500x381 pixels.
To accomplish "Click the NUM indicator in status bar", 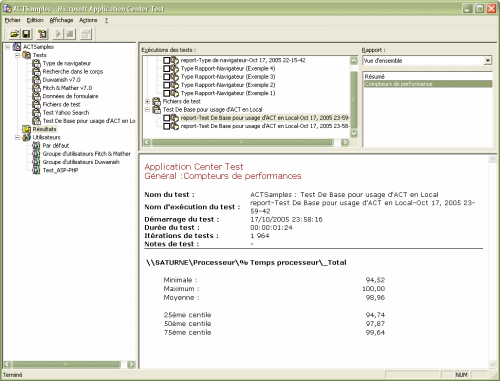I will pos(461,375).
